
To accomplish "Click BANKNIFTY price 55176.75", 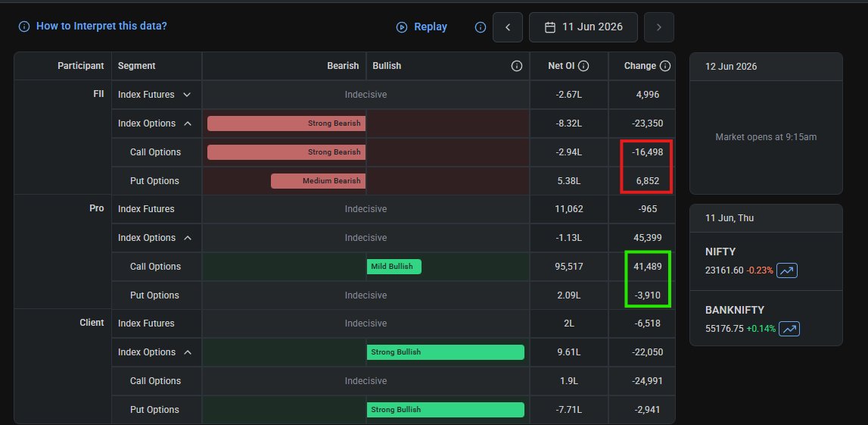I will click(x=725, y=329).
